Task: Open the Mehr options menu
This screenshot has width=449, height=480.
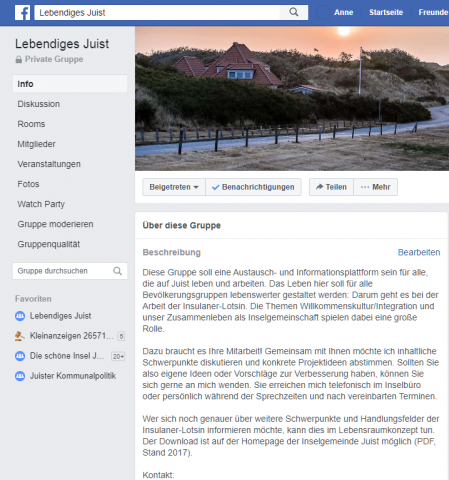Action: 376,187
